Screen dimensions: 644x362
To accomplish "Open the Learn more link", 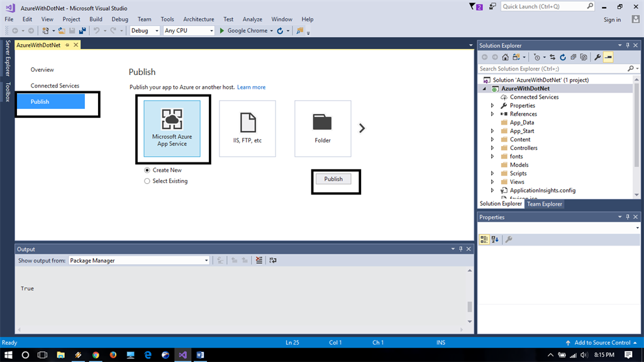I will click(252, 88).
